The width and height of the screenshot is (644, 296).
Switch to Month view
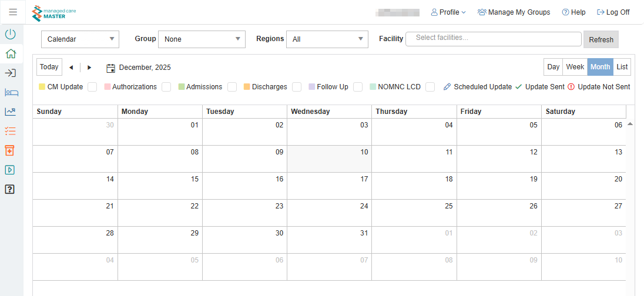click(601, 67)
